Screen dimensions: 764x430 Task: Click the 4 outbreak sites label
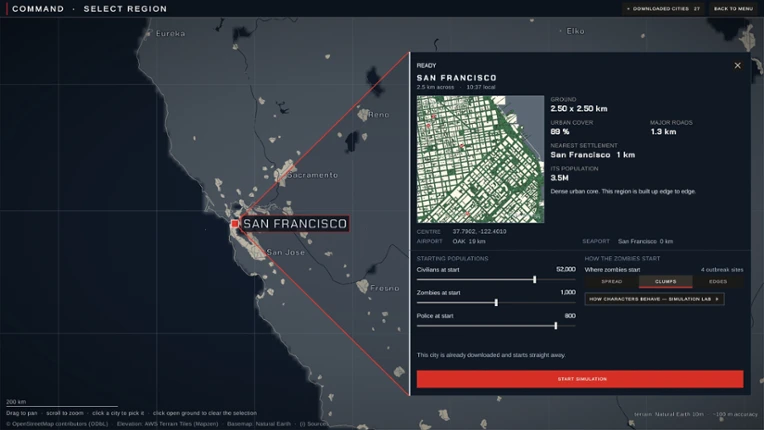[722, 269]
